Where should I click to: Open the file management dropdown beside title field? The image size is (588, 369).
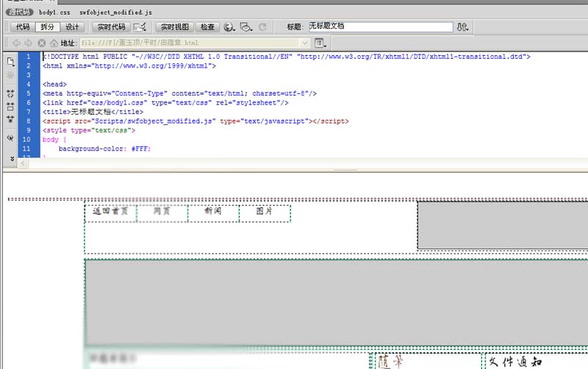(462, 27)
